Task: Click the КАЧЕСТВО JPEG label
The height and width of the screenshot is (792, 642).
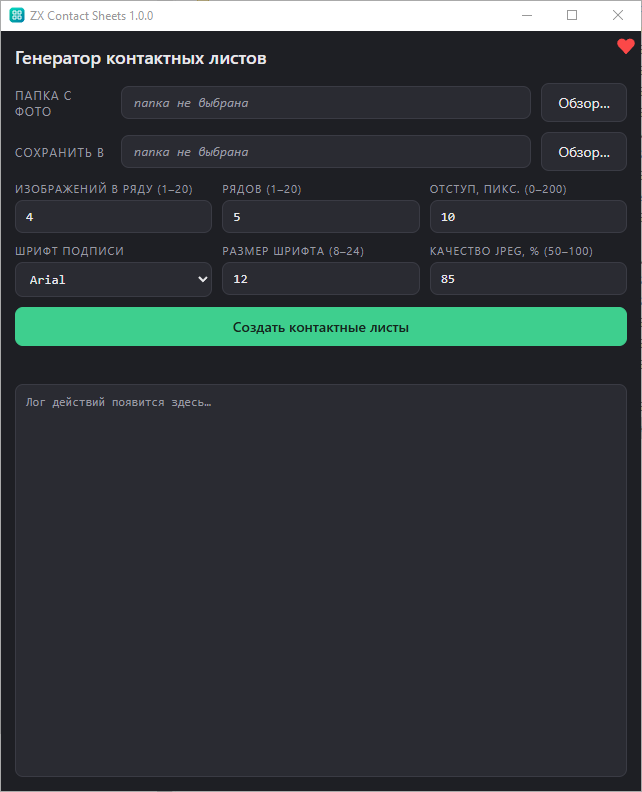Action: [511, 251]
